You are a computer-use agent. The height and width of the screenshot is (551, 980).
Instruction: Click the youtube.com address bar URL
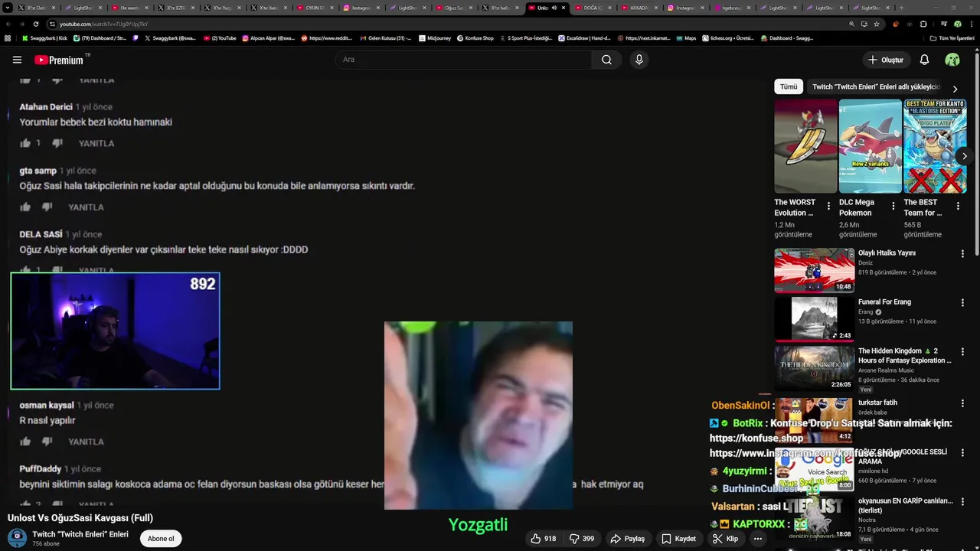point(104,24)
